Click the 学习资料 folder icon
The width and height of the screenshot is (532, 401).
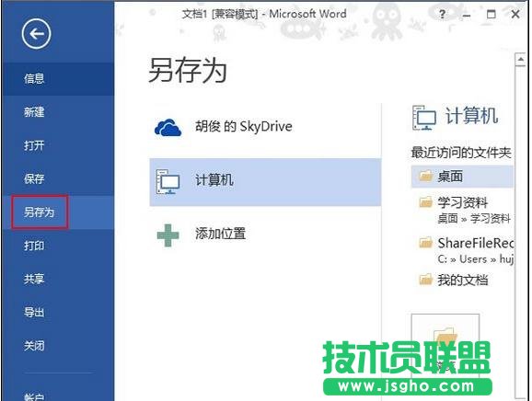[x=425, y=202]
